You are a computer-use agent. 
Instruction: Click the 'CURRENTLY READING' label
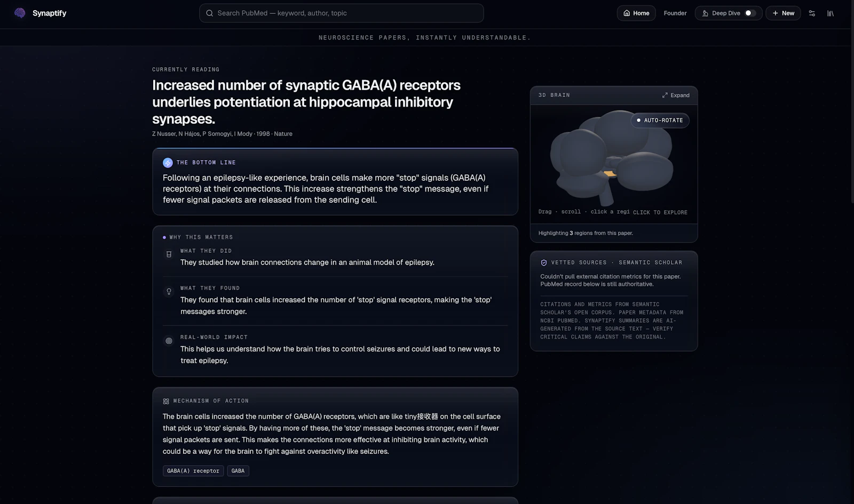click(186, 69)
